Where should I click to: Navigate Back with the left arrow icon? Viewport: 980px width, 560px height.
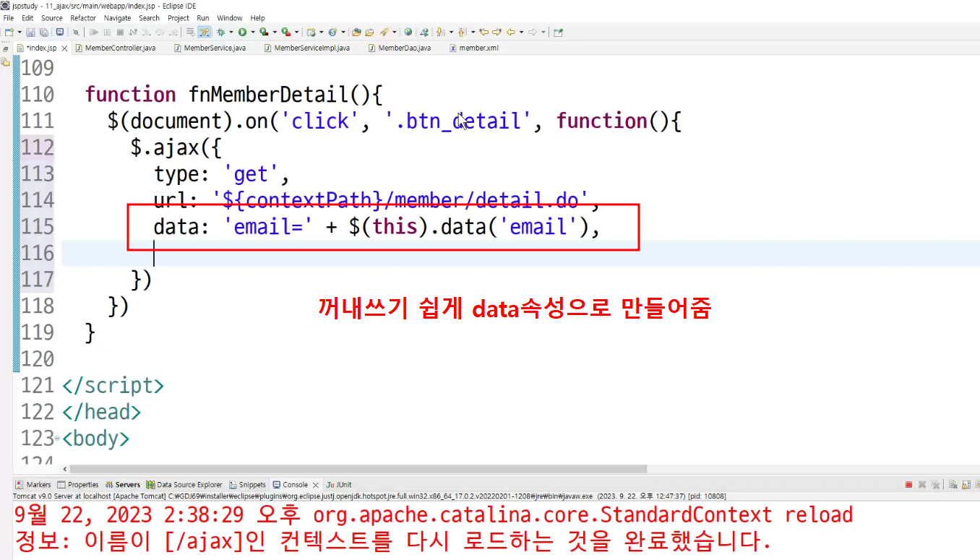coord(510,32)
